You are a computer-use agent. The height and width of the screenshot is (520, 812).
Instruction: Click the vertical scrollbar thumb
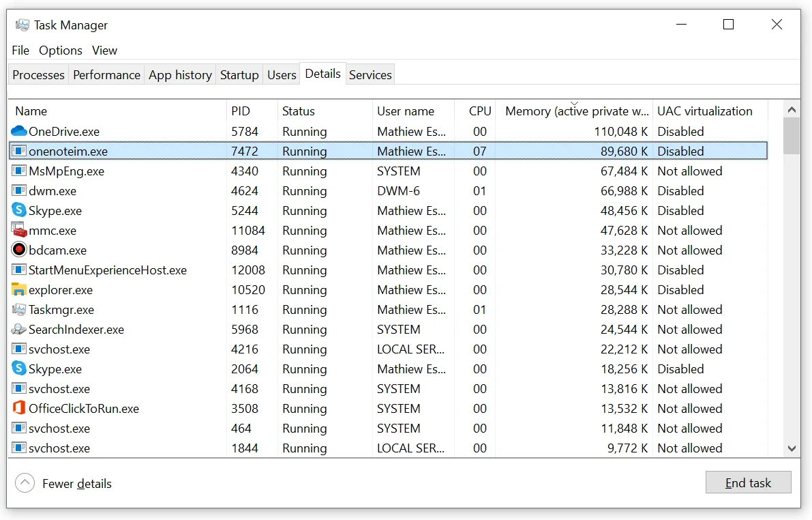(792, 136)
